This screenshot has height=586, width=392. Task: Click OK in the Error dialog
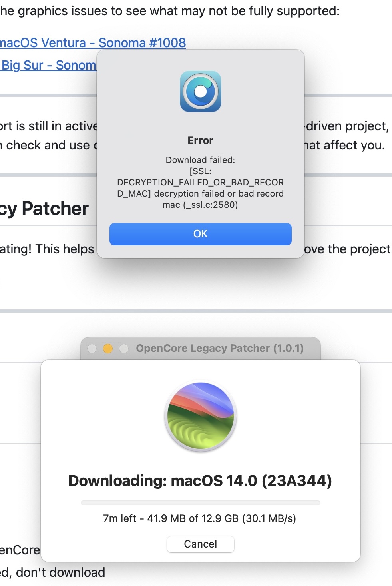tap(200, 234)
